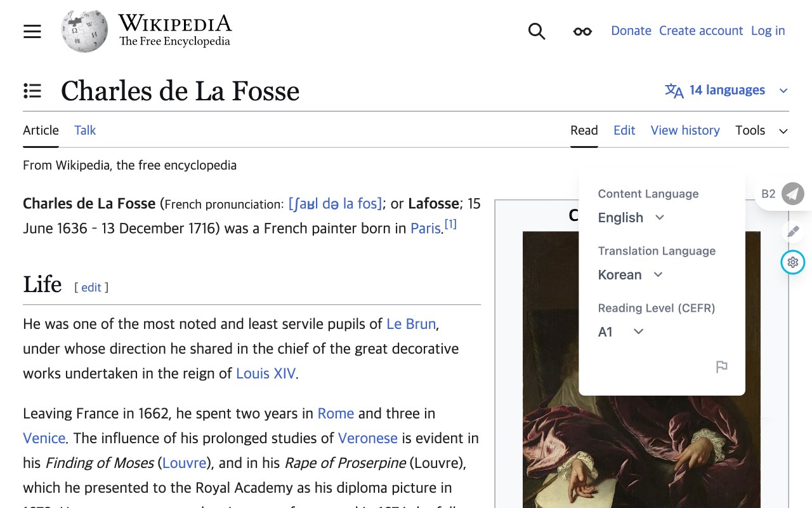This screenshot has height=508, width=812.
Task: Click the IPA pronunciation link
Action: click(335, 204)
